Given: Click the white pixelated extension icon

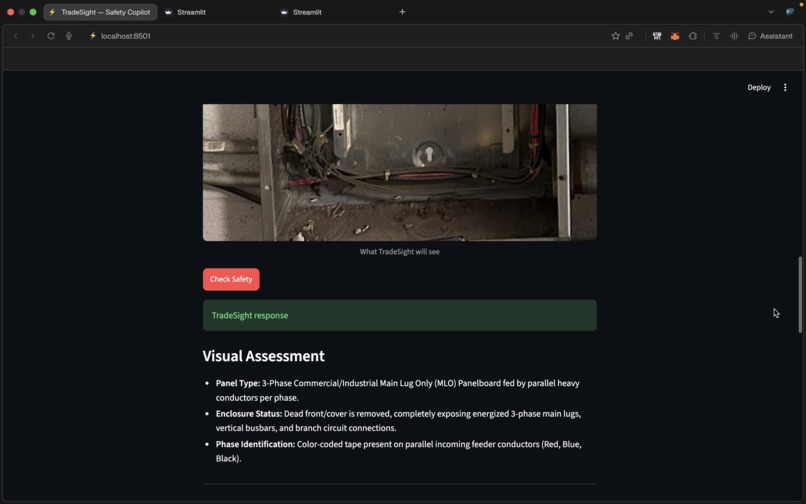Looking at the screenshot, I should [x=656, y=36].
